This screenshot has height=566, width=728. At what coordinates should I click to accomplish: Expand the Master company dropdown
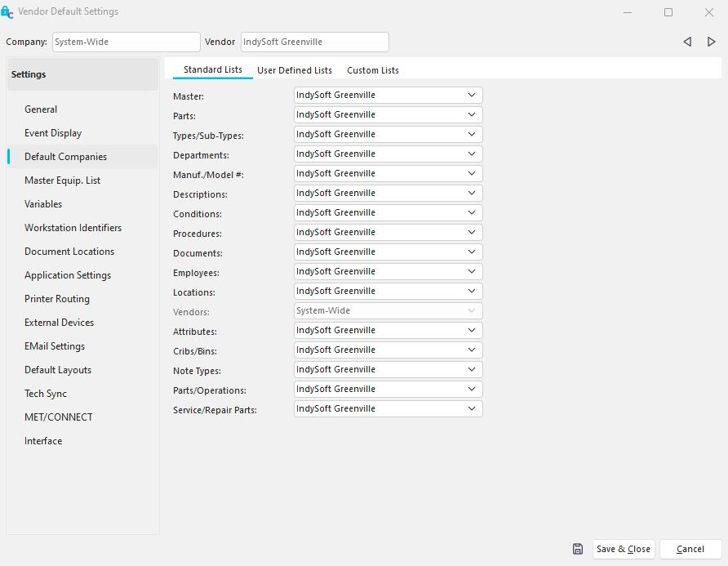471,95
